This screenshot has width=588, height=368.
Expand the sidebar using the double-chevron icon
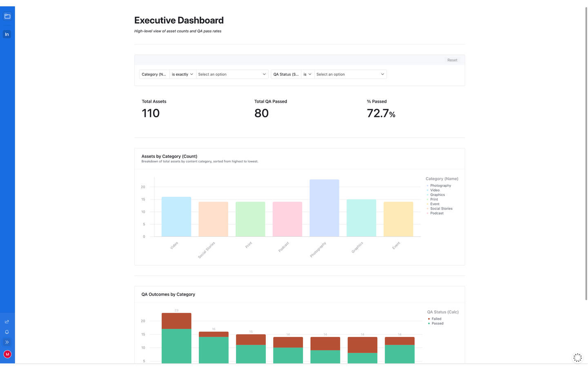point(7,342)
